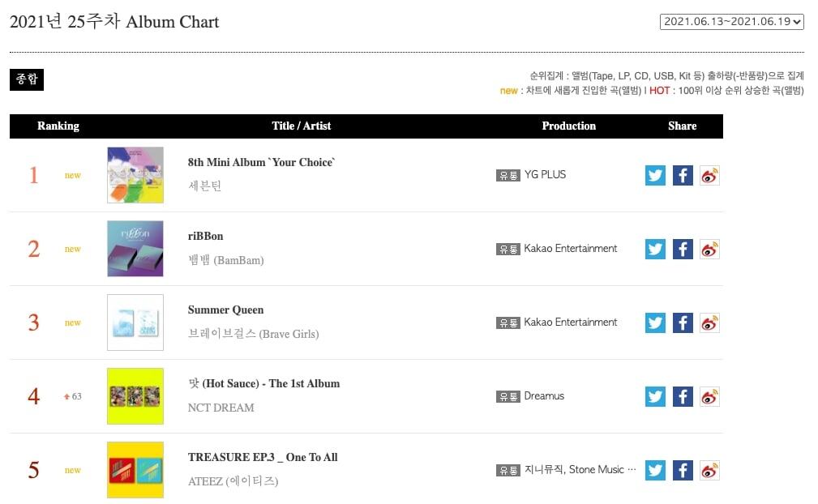The height and width of the screenshot is (504, 818).
Task: Share Your Choice album on Weibo
Action: tap(709, 175)
